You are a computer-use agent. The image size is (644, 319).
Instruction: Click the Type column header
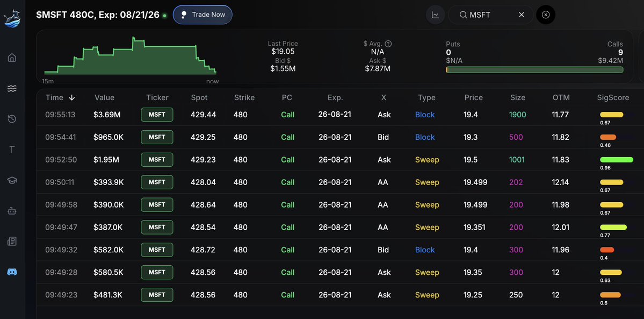[x=426, y=97]
